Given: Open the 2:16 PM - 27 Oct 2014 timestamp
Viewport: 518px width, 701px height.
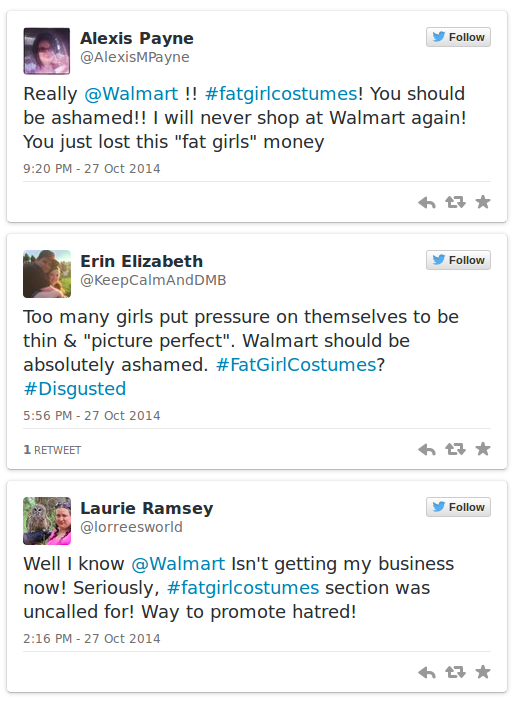Looking at the screenshot, I should click(92, 638).
